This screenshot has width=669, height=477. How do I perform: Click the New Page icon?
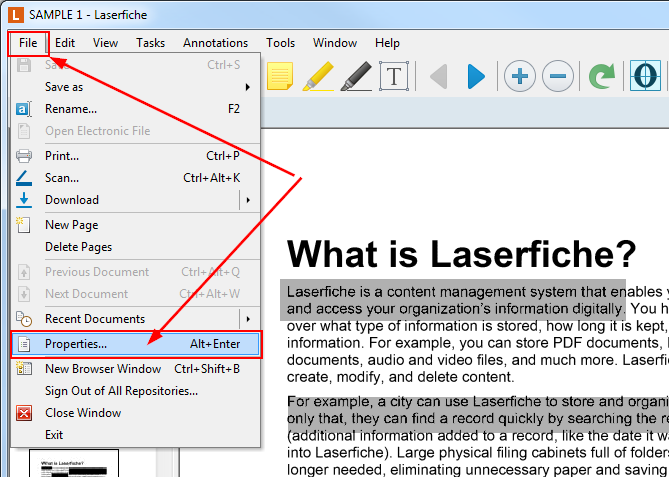[x=23, y=225]
